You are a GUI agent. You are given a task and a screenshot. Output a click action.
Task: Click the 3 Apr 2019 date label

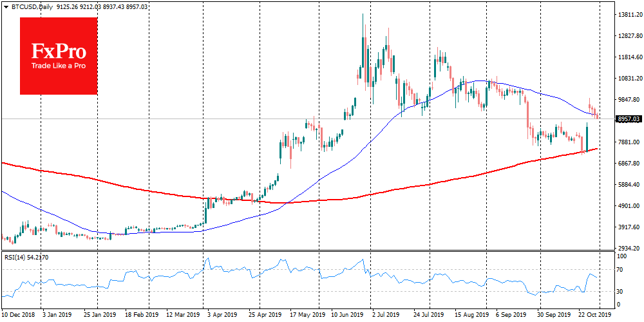(220, 316)
